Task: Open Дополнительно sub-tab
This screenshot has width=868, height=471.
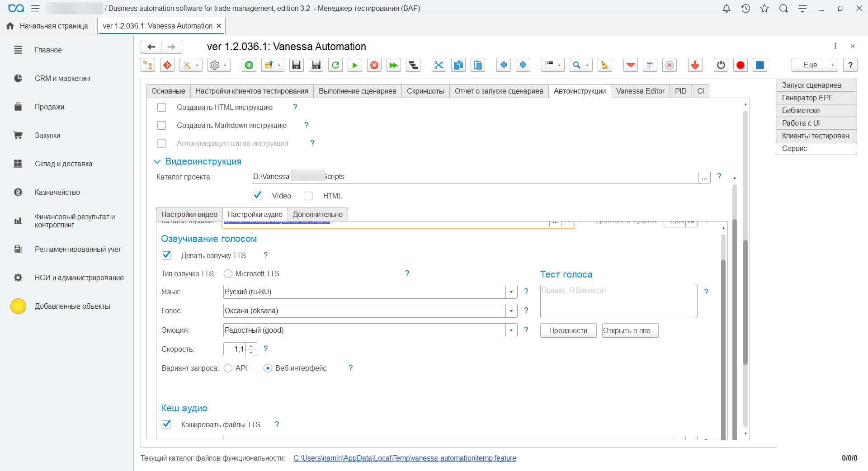Action: [x=318, y=215]
